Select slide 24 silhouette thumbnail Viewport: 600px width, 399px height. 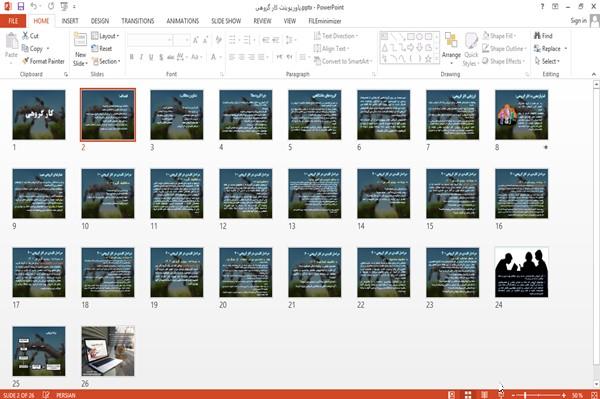(x=521, y=272)
